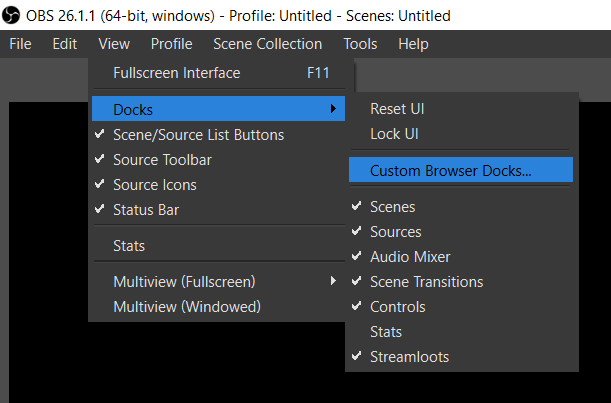
Task: Choose Lock UI in Docks submenu
Action: pos(393,133)
